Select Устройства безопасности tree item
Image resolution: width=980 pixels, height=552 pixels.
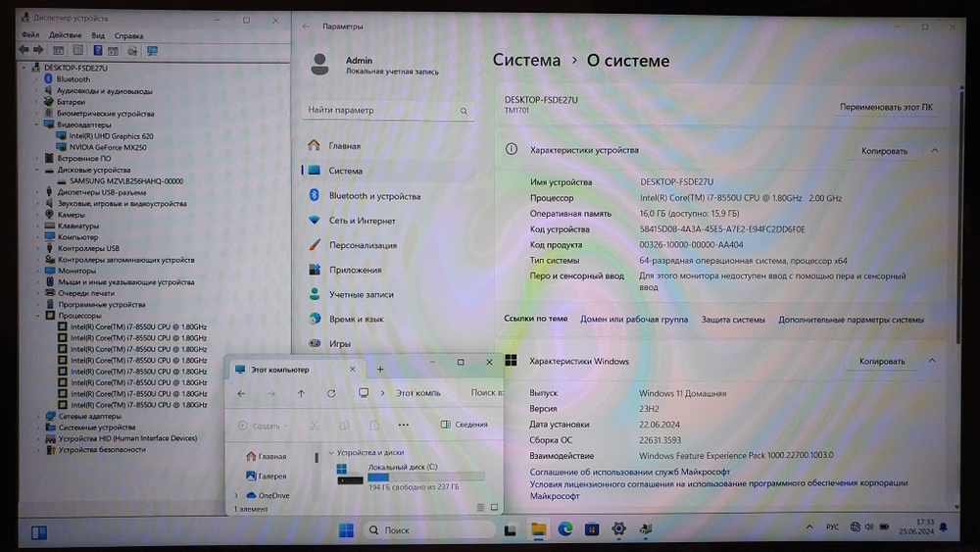coord(102,449)
